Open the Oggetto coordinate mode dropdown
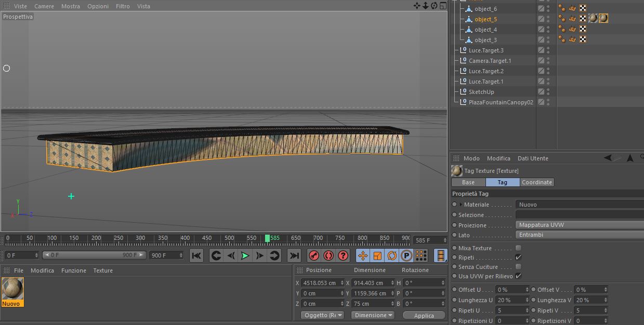This screenshot has width=644, height=325. tap(323, 315)
